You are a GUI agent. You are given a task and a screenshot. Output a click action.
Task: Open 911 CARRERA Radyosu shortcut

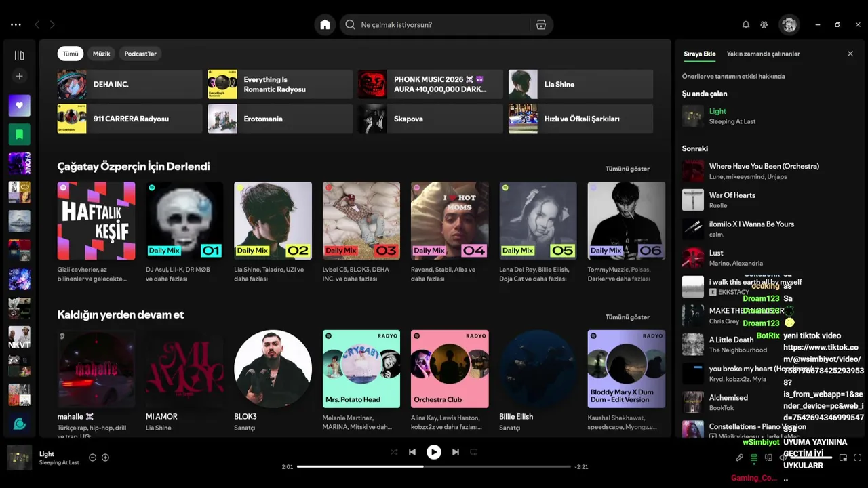[130, 119]
